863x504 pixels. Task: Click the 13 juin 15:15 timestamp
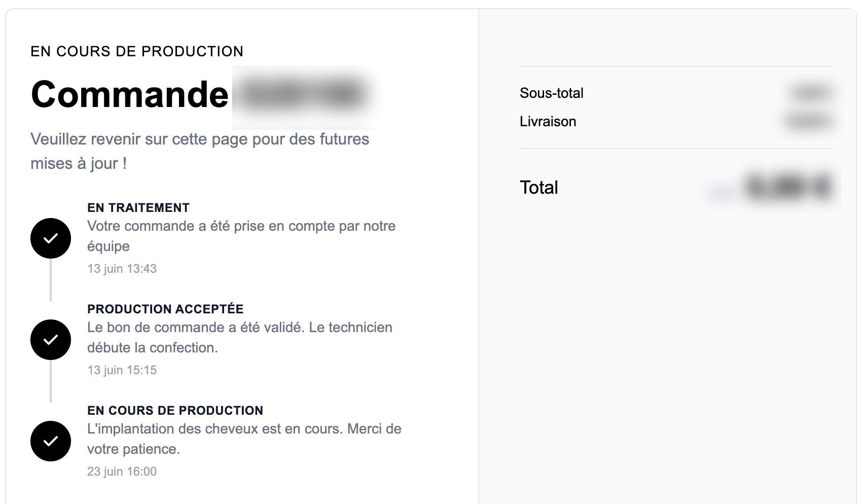122,370
